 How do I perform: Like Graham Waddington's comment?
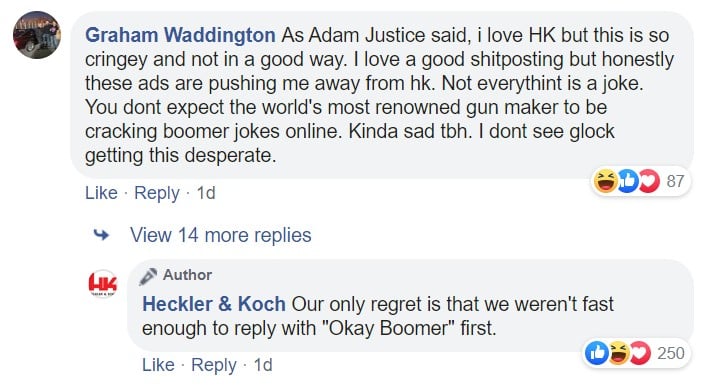click(101, 193)
